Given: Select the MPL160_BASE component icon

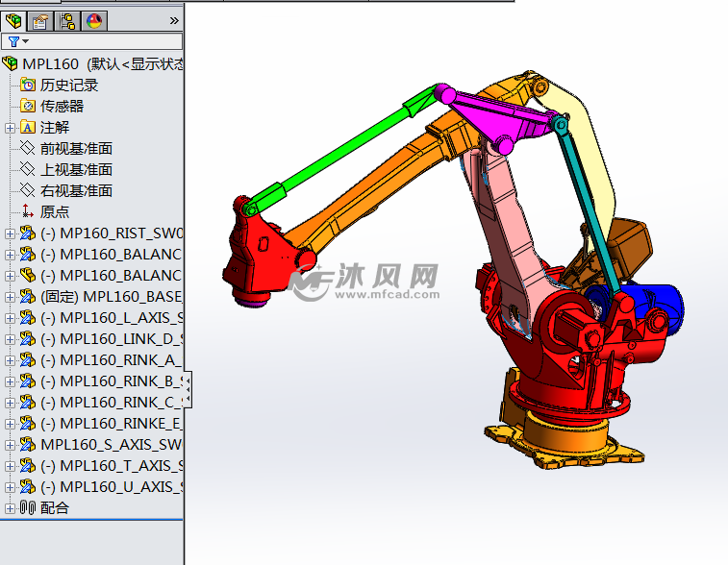Looking at the screenshot, I should coord(28,297).
